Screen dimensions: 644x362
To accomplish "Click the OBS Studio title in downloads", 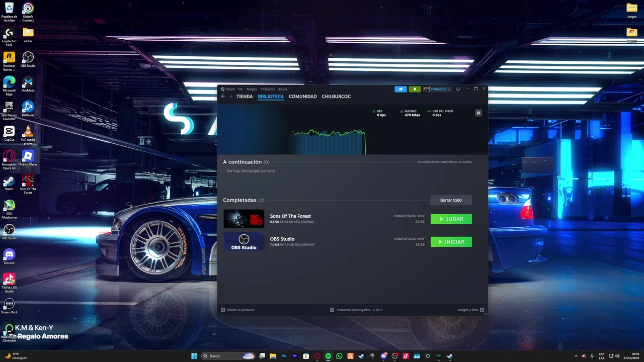I will 282,239.
